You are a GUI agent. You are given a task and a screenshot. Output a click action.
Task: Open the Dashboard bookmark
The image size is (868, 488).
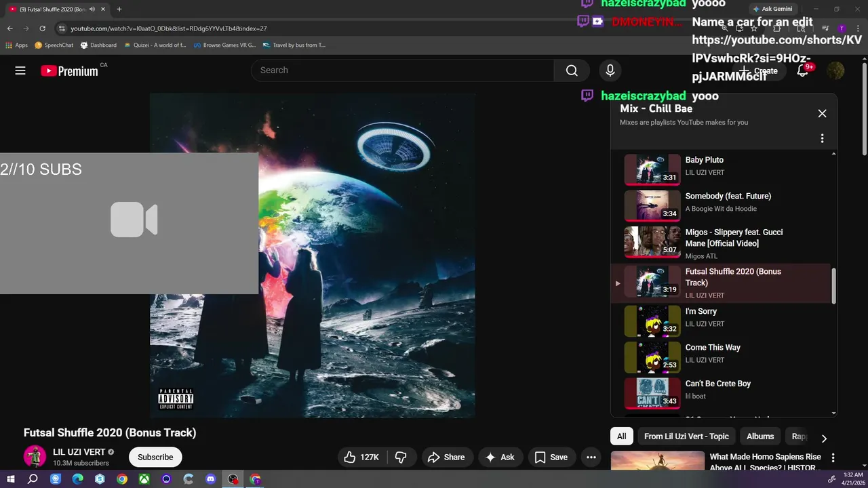(98, 45)
